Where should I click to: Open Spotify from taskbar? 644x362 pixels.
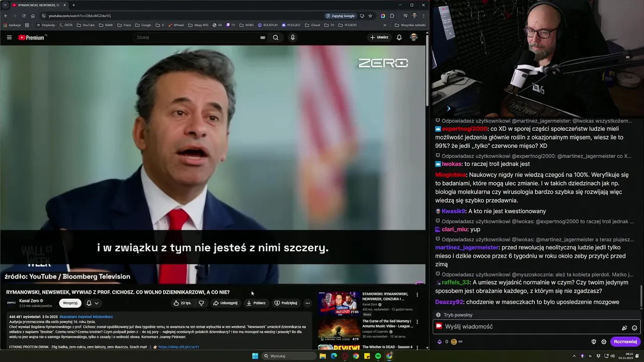coord(378,356)
